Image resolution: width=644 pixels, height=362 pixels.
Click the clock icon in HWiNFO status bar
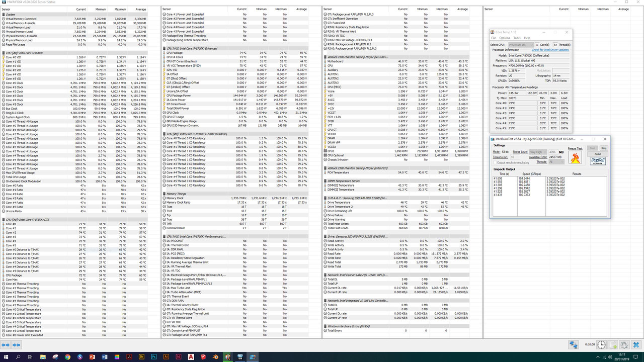(601, 345)
